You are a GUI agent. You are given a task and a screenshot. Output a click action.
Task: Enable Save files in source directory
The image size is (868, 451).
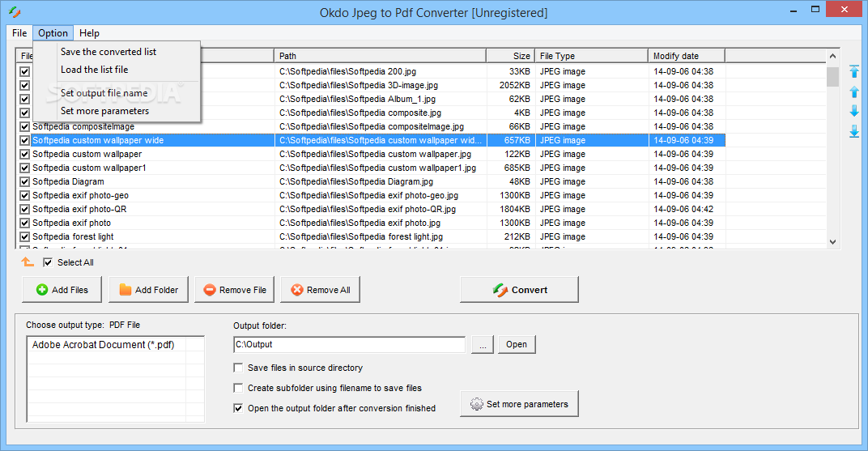point(238,368)
